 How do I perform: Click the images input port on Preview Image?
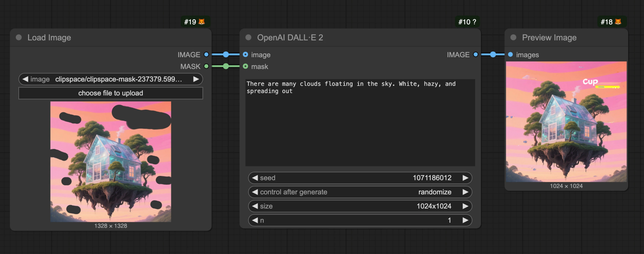coord(510,54)
